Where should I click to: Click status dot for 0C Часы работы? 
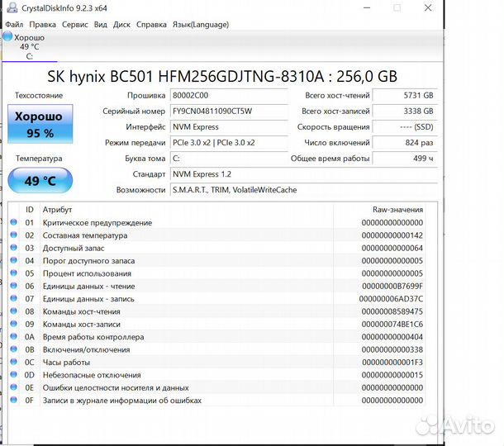(x=13, y=362)
